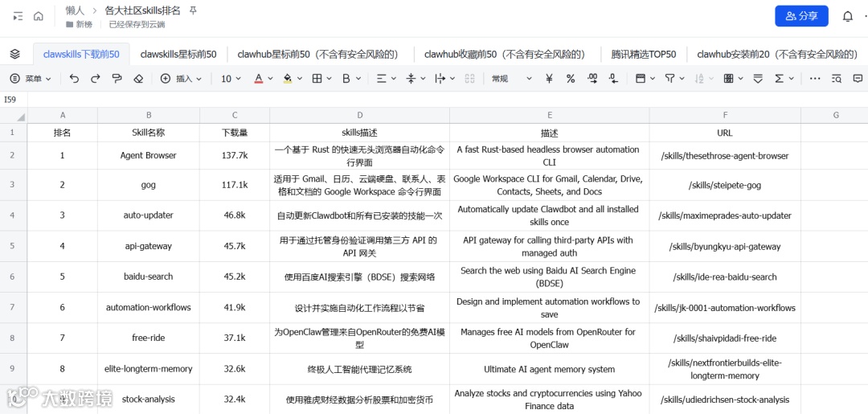Image resolution: width=868 pixels, height=414 pixels.
Task: Click the conditional formatting grid icon
Action: click(x=728, y=79)
